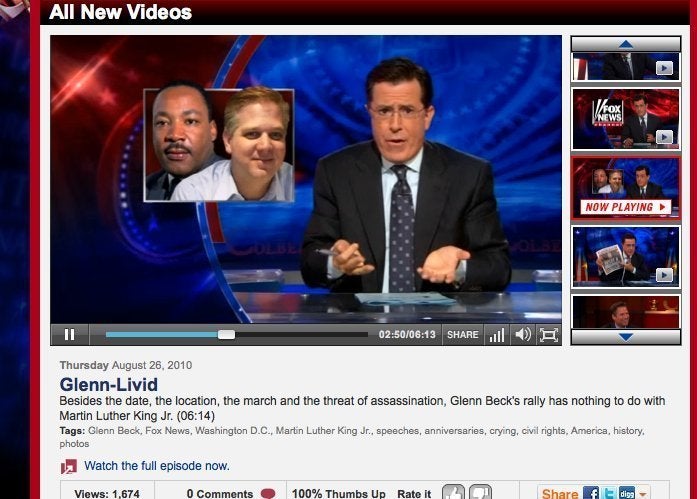Click the Thursday August 26, 2010 date
The width and height of the screenshot is (697, 499).
point(126,365)
